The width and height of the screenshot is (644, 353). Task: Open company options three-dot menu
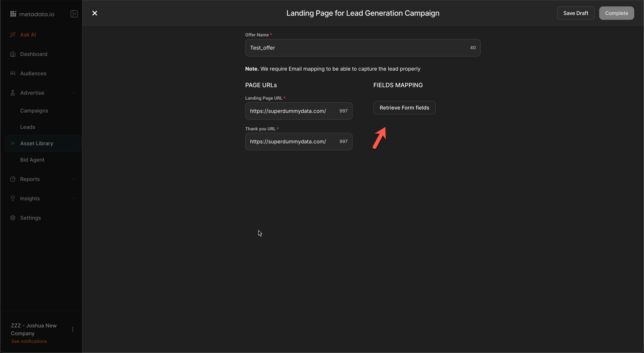click(73, 330)
